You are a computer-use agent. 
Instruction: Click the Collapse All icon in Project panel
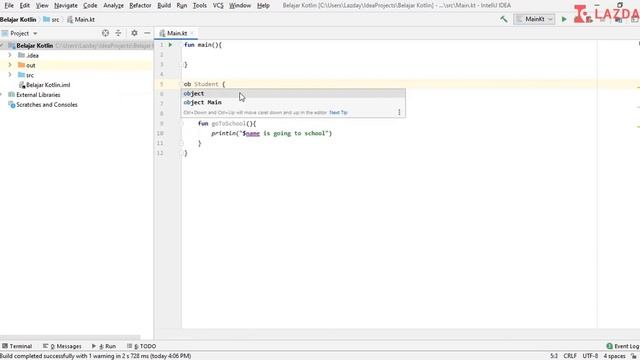118,33
